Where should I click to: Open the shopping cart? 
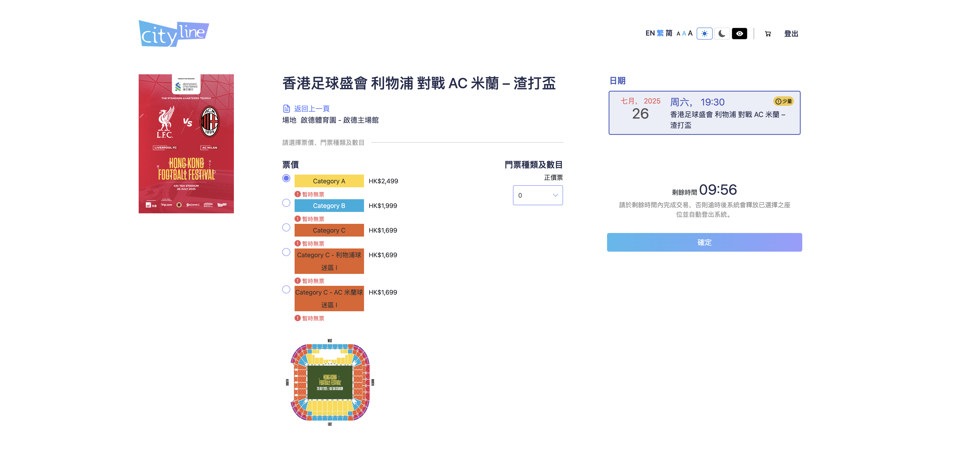coord(768,34)
